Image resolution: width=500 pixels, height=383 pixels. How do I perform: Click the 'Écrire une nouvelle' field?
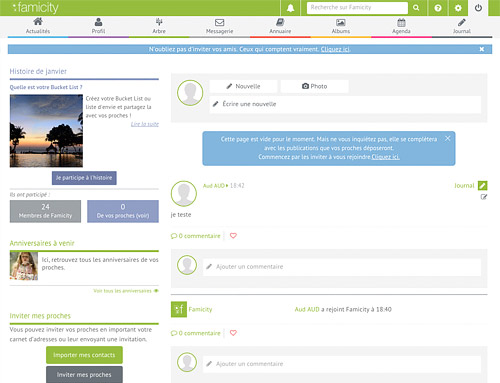click(345, 104)
